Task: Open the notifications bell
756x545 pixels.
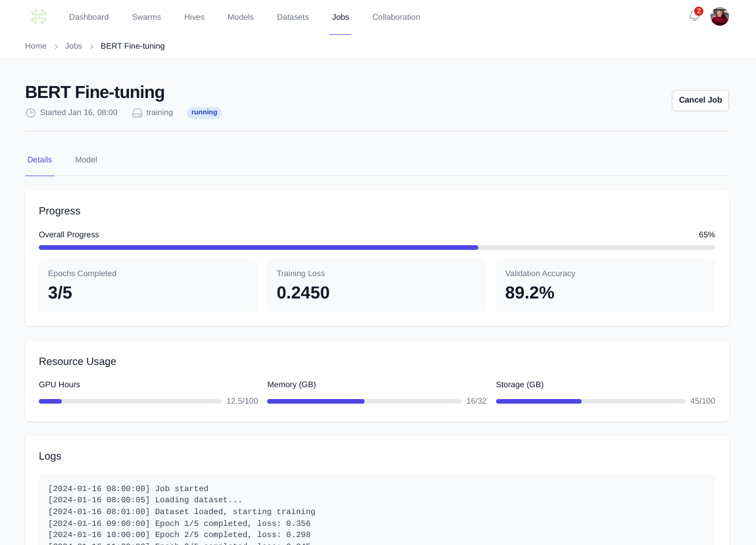Action: coord(694,16)
